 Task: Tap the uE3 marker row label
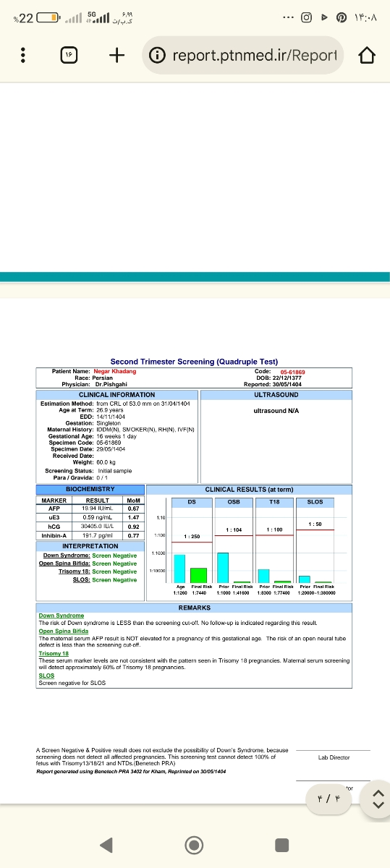pyautogui.click(x=54, y=517)
